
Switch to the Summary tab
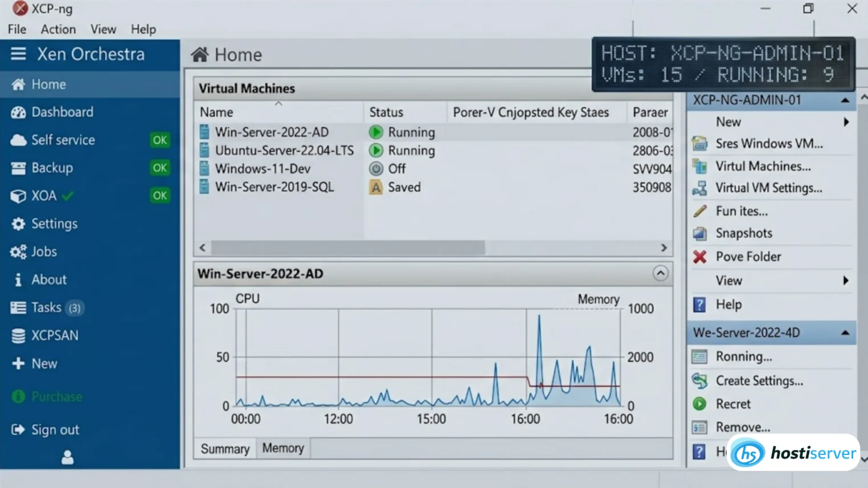tap(225, 449)
